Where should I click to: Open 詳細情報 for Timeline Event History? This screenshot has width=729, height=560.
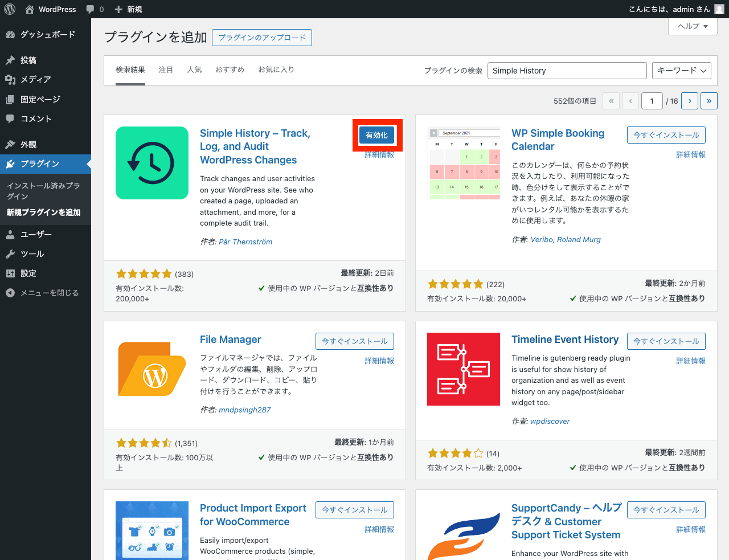click(x=691, y=361)
